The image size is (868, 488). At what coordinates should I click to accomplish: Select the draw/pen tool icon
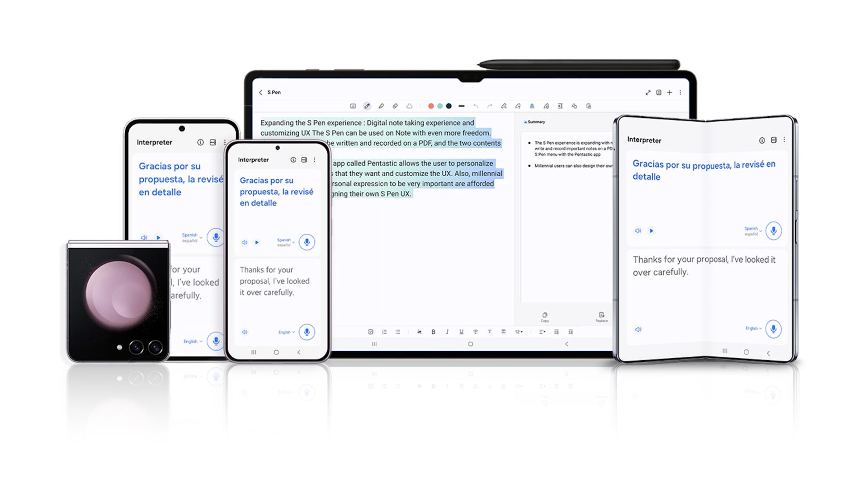coord(367,106)
